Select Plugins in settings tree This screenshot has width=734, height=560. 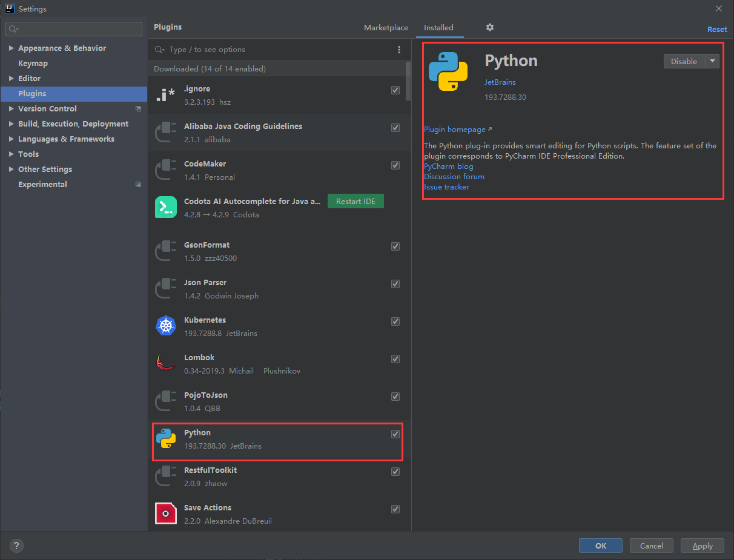(73, 94)
